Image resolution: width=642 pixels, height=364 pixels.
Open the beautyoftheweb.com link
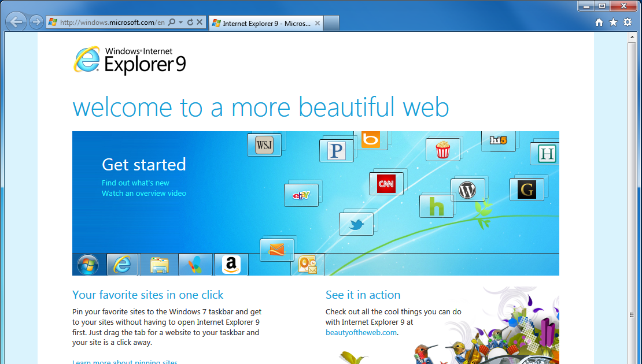coord(361,332)
